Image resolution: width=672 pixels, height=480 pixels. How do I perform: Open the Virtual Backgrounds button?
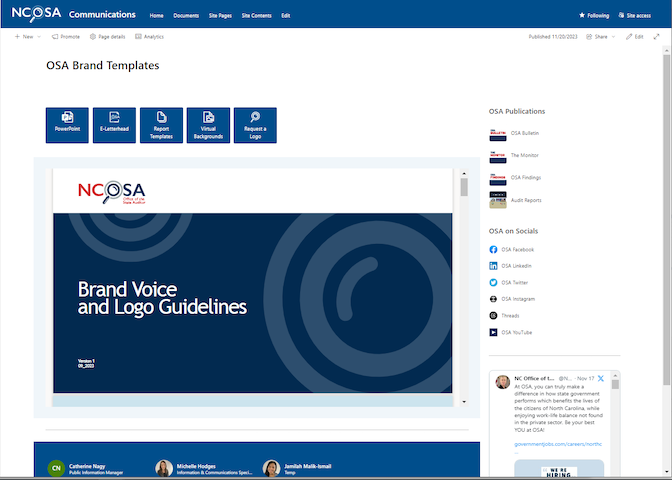click(x=208, y=125)
